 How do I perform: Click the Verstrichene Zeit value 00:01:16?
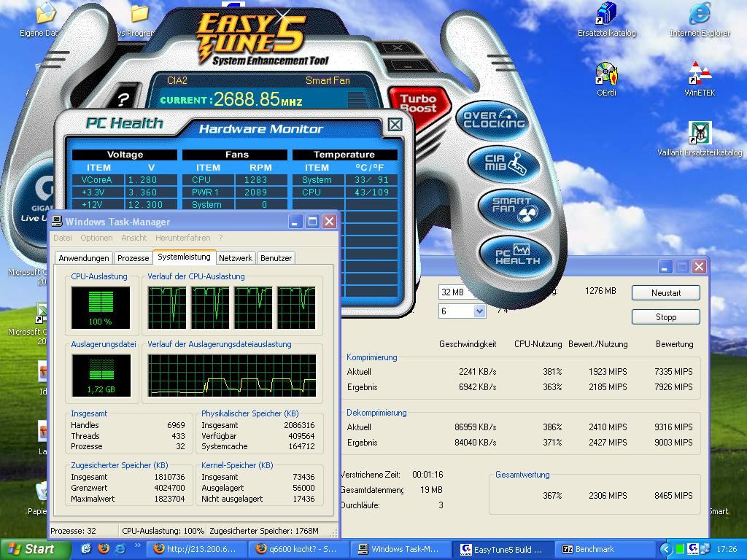(427, 474)
